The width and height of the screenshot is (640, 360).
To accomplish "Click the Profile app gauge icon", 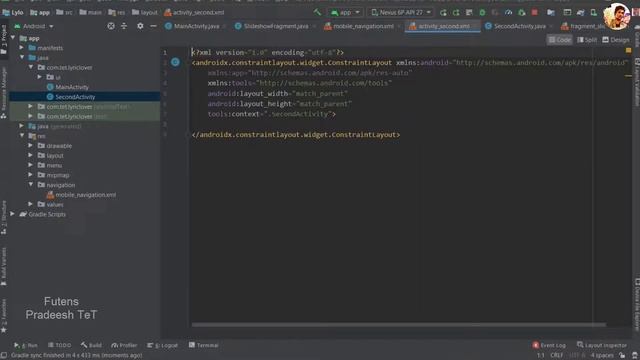I will tap(508, 13).
